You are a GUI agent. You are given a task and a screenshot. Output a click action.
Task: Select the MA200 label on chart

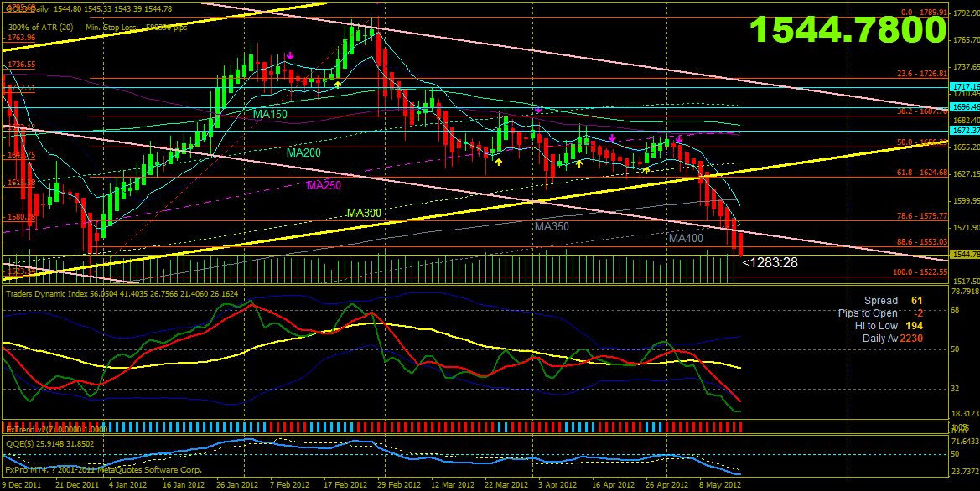(303, 153)
